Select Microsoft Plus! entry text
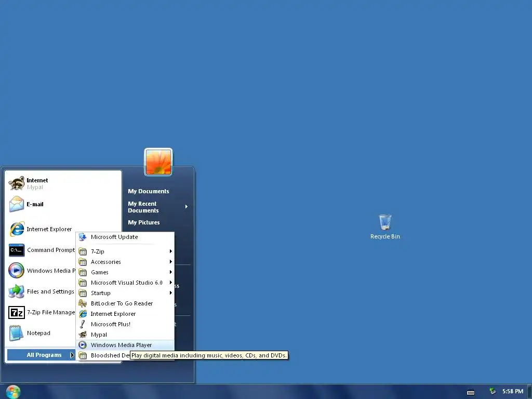This screenshot has height=399, width=532. 111,324
